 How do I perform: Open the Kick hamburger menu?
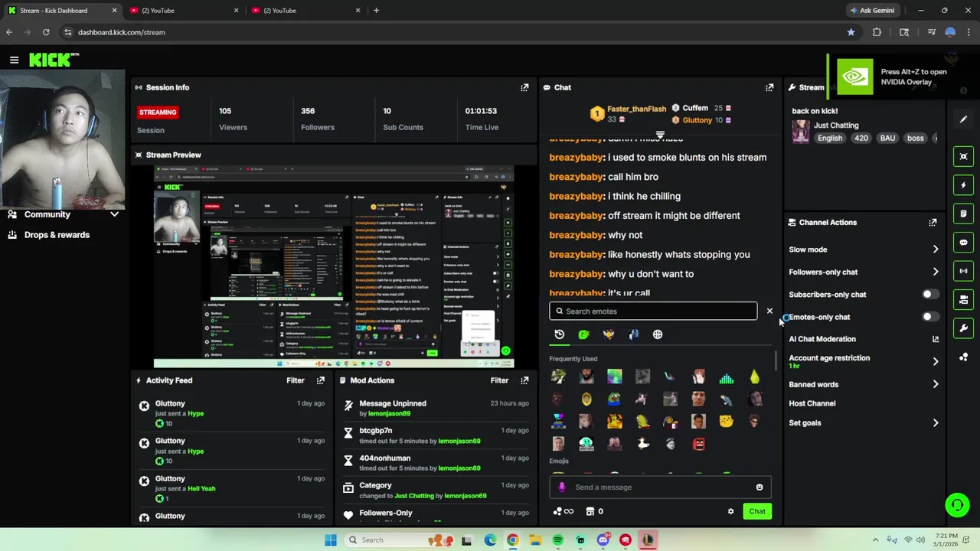(14, 60)
